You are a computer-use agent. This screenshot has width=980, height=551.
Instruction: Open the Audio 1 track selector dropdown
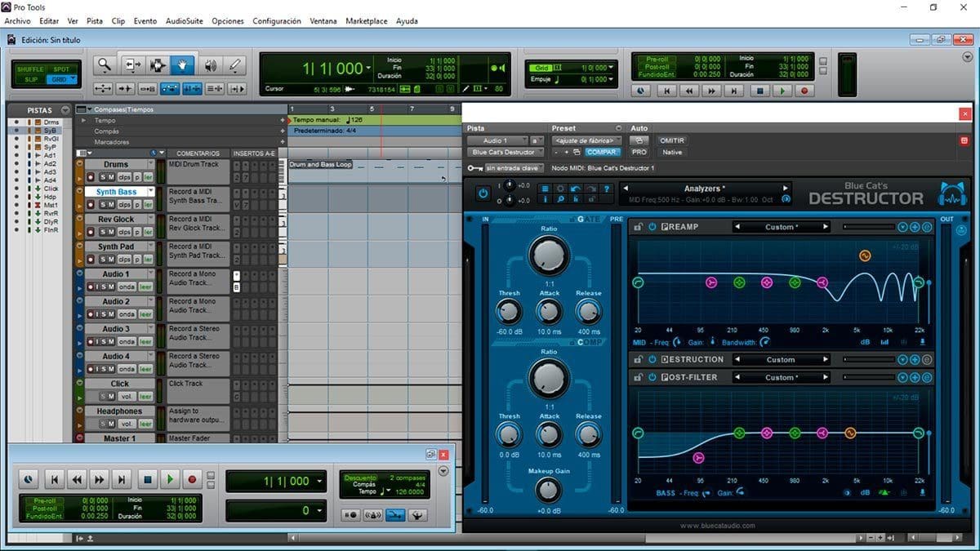[497, 140]
